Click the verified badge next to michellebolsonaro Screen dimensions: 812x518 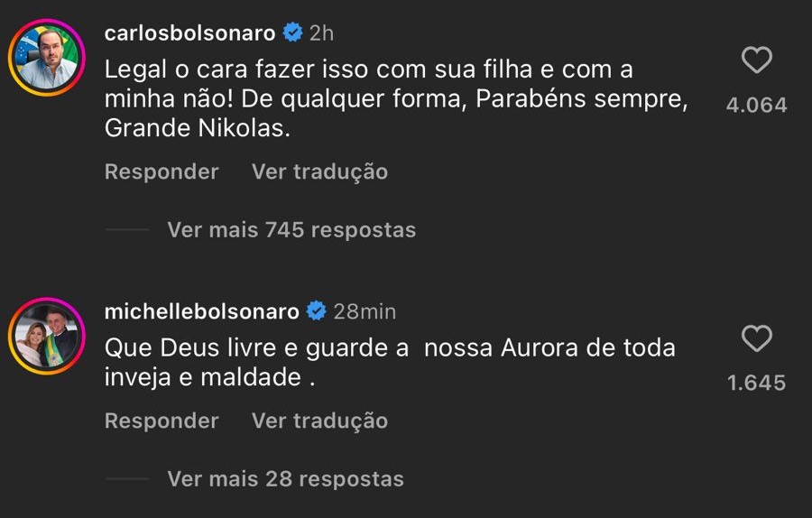click(317, 311)
